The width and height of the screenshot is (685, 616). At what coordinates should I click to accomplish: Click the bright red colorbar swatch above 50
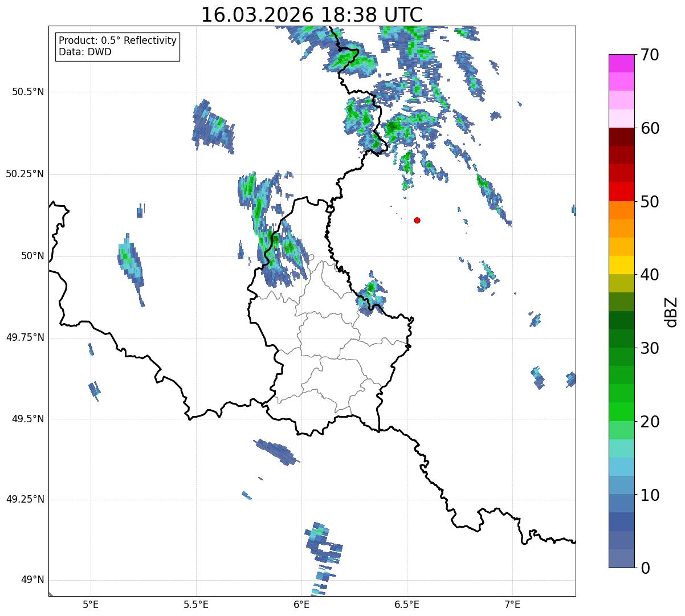[x=621, y=191]
